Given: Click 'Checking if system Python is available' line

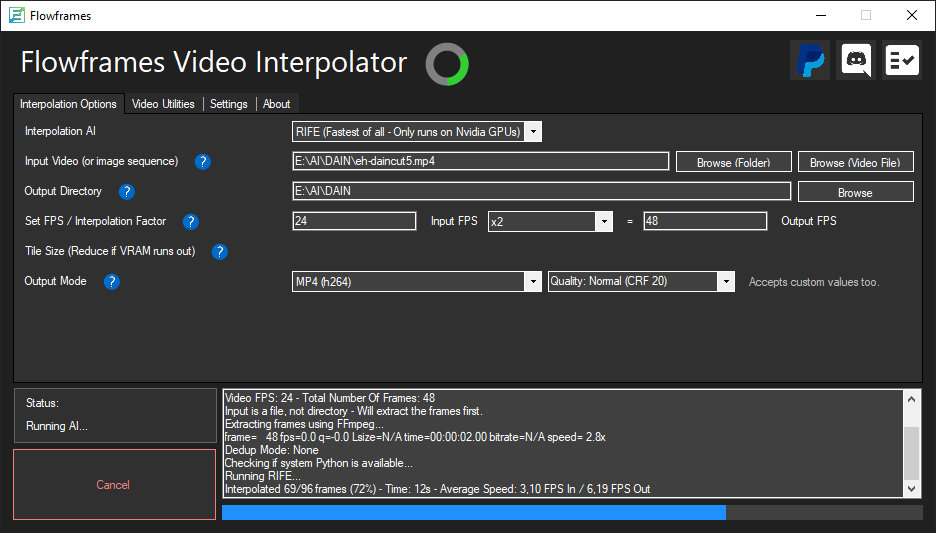Looking at the screenshot, I should tap(319, 463).
